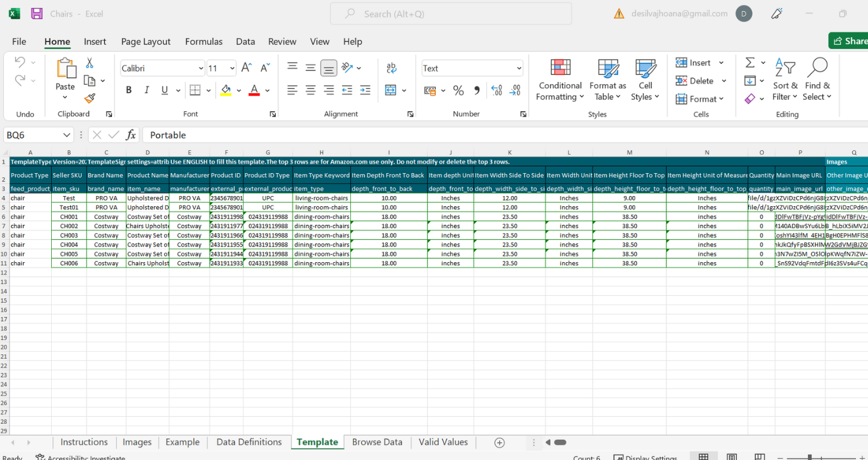
Task: Toggle Middle Align
Action: pyautogui.click(x=311, y=68)
